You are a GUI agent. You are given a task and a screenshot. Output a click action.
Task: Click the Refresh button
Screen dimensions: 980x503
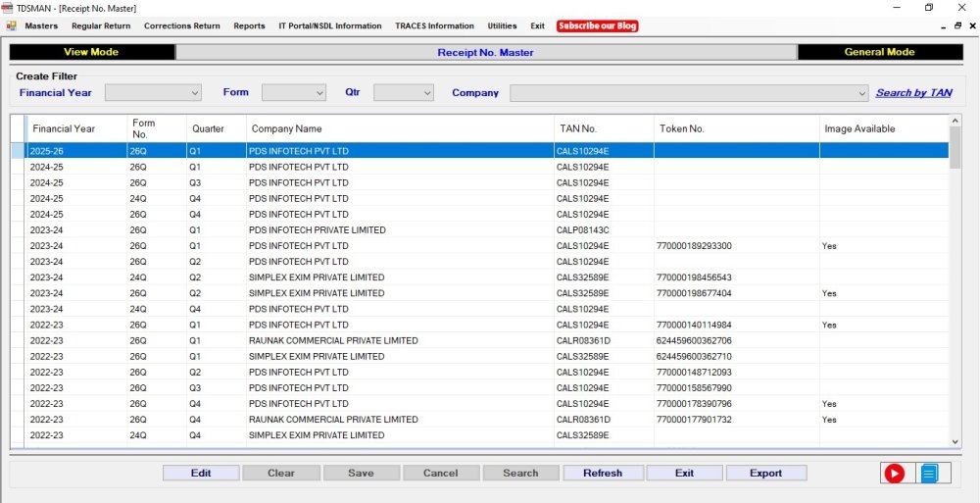pos(603,473)
